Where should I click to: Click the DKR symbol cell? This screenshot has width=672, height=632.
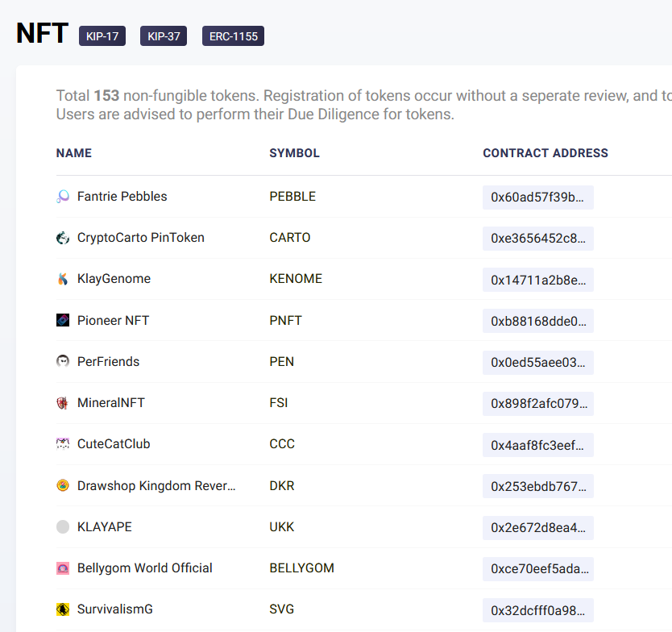[282, 486]
